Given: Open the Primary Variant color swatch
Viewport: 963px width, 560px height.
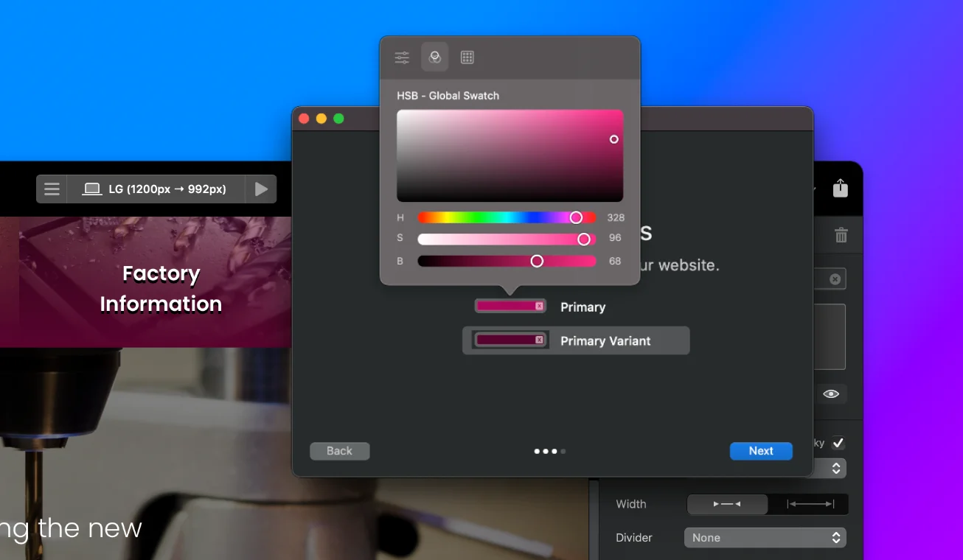Looking at the screenshot, I should point(510,340).
